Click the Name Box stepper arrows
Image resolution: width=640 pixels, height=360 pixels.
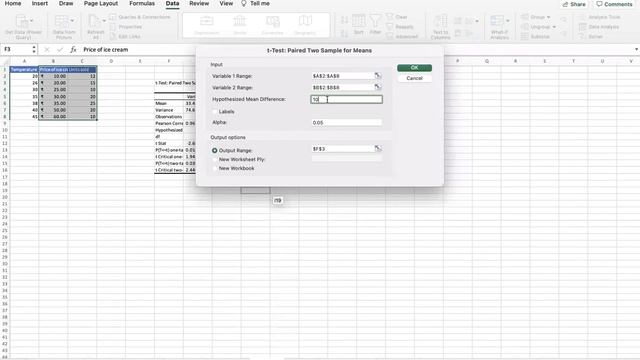(34, 49)
